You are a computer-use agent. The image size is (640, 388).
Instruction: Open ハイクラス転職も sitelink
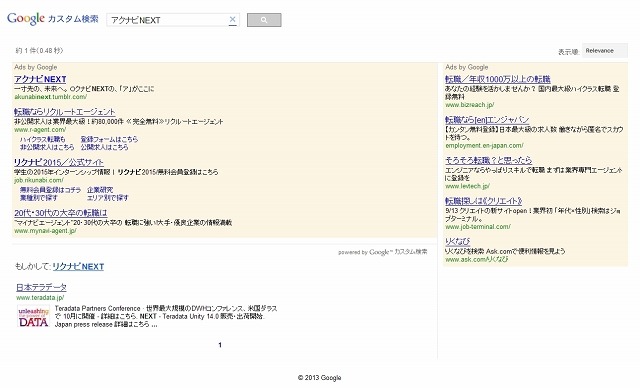coord(42,139)
